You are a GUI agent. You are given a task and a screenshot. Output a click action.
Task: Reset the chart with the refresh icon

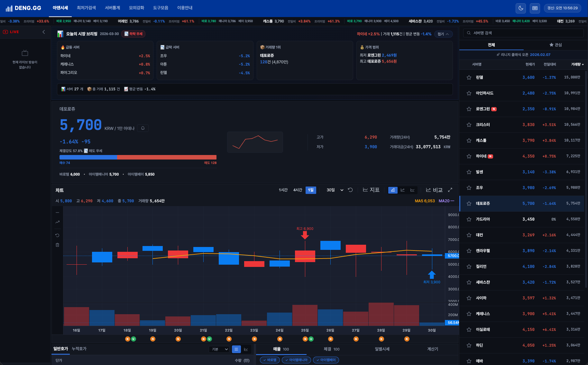tap(350, 190)
